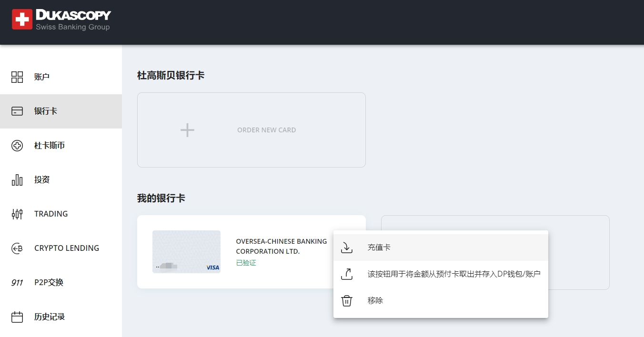644x337 pixels.
Task: Click the Dukascopy Swiss cross logo
Action: click(22, 20)
